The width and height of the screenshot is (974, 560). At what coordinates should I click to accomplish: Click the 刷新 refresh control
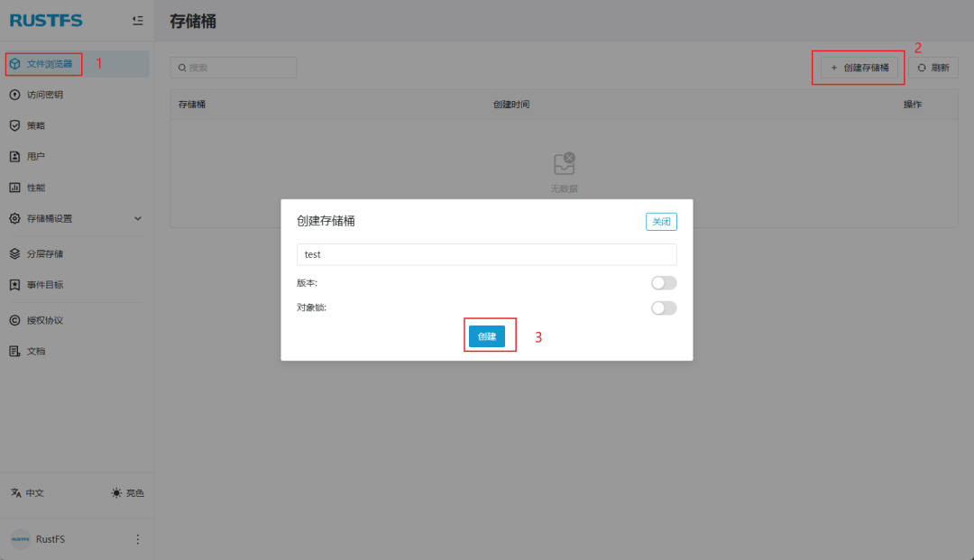tap(933, 67)
